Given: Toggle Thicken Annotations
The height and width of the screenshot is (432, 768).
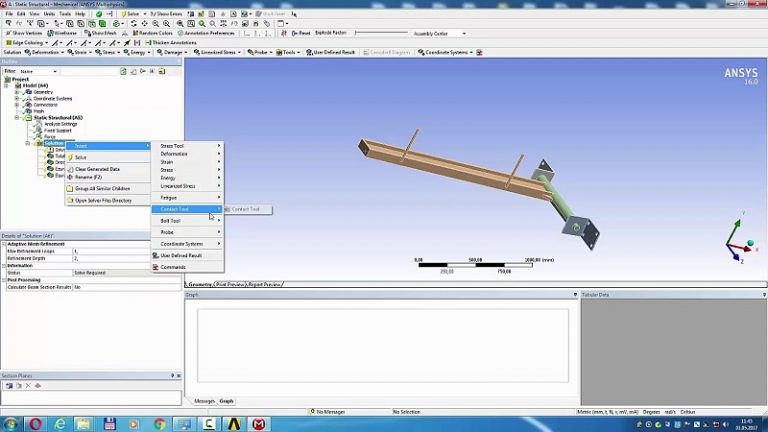Looking at the screenshot, I should point(171,43).
